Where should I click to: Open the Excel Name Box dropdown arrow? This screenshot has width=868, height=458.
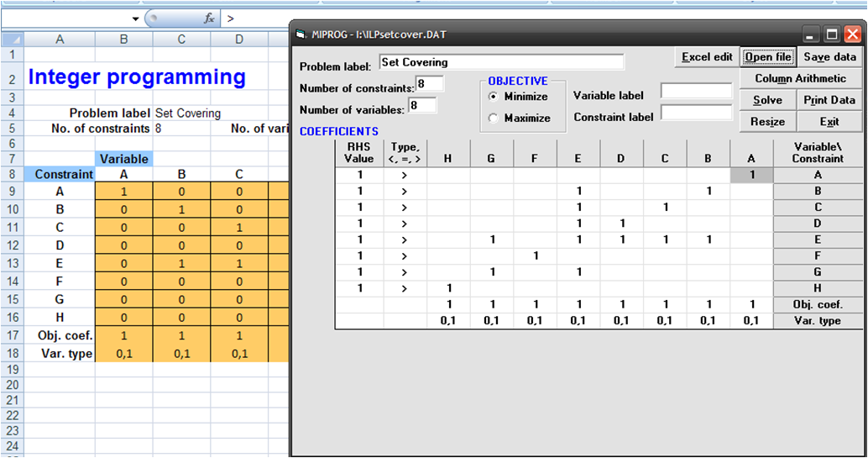[x=136, y=18]
